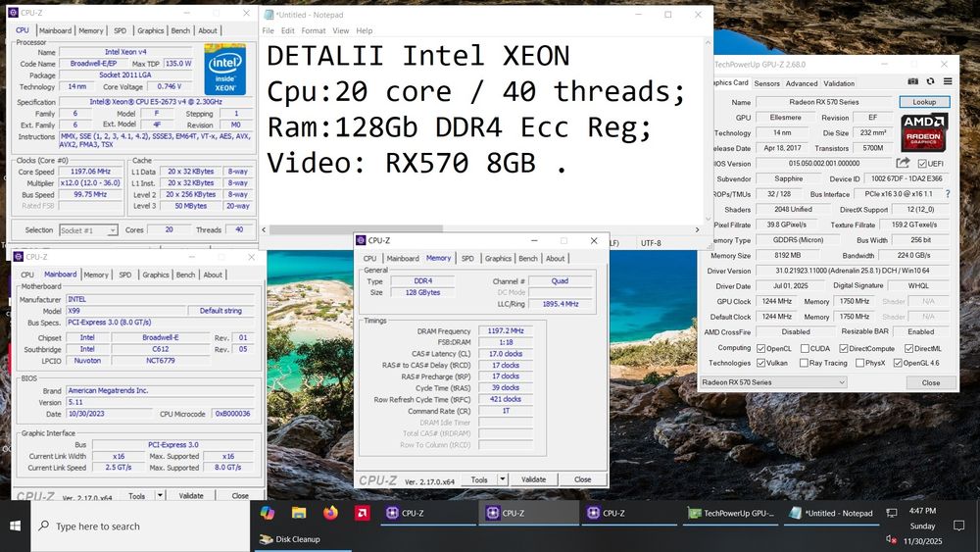Click the Notepad vertical scrollbar up arrow

pos(709,42)
